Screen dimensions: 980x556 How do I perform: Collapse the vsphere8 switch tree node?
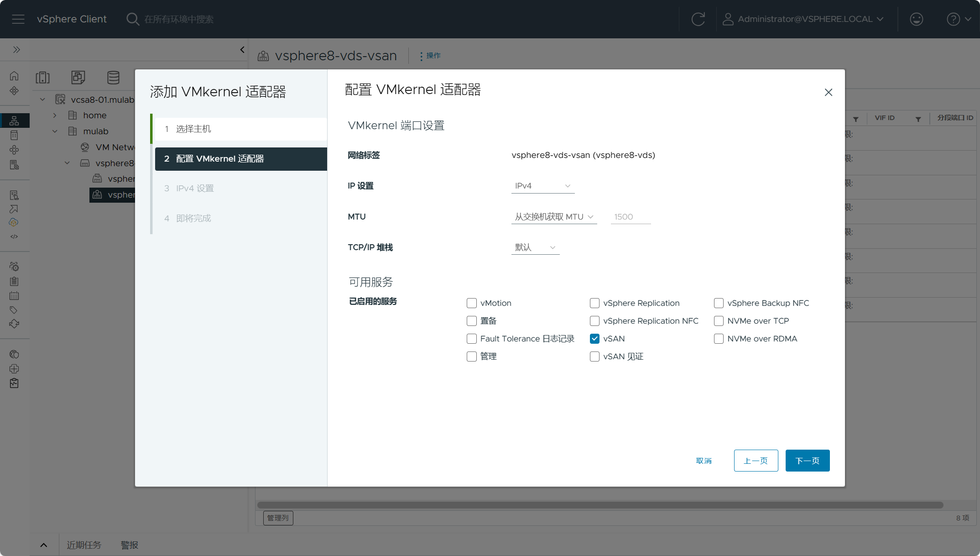67,163
